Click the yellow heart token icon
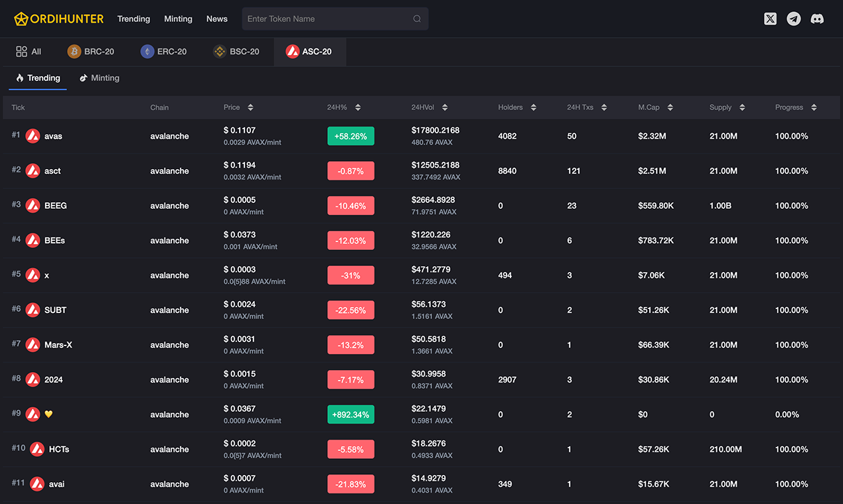 [x=48, y=414]
